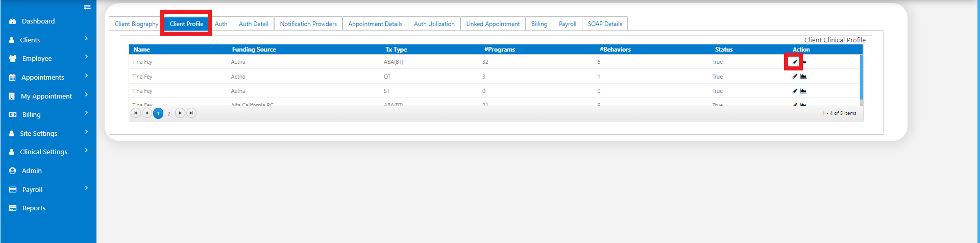
Task: Open the Auth Utilization tab
Action: pyautogui.click(x=434, y=24)
